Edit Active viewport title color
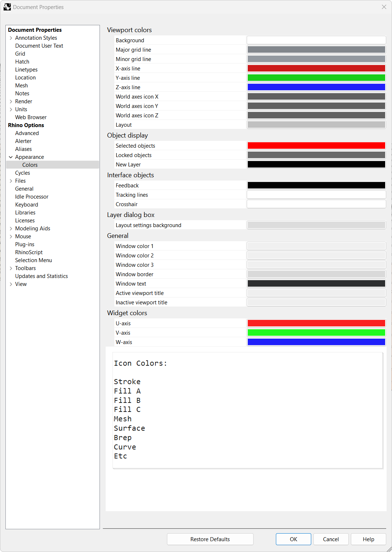The image size is (392, 552). point(316,293)
